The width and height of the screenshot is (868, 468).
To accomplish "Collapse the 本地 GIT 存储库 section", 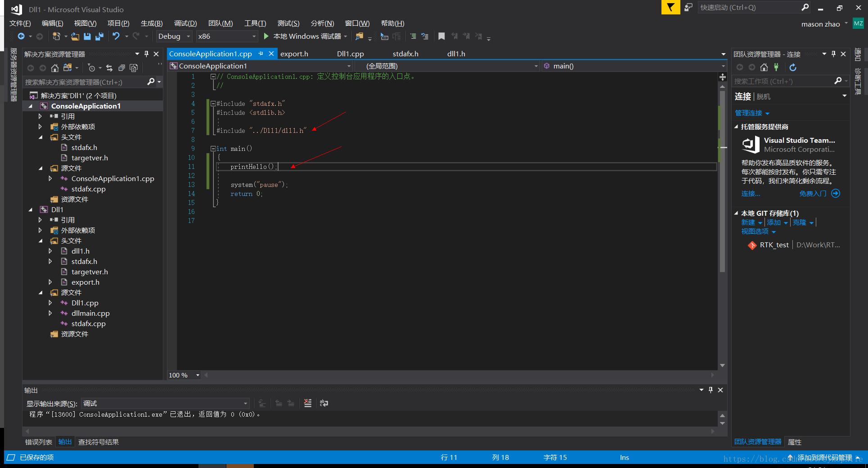I will coord(736,214).
